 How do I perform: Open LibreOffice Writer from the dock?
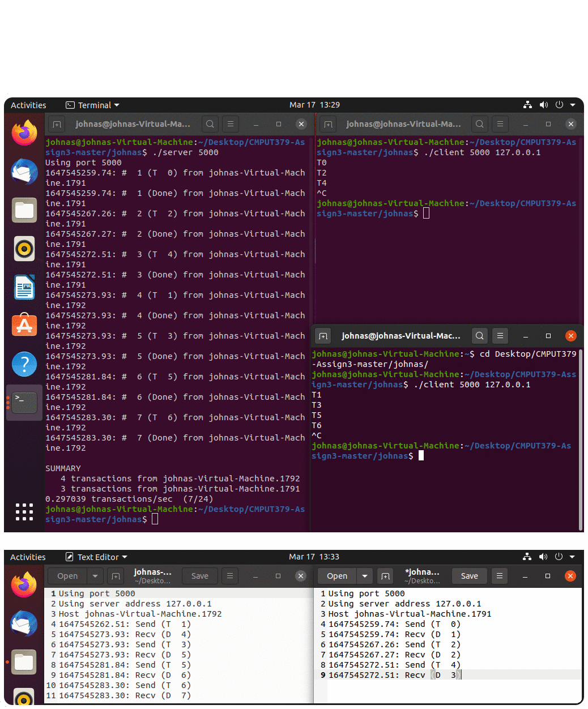tap(24, 287)
